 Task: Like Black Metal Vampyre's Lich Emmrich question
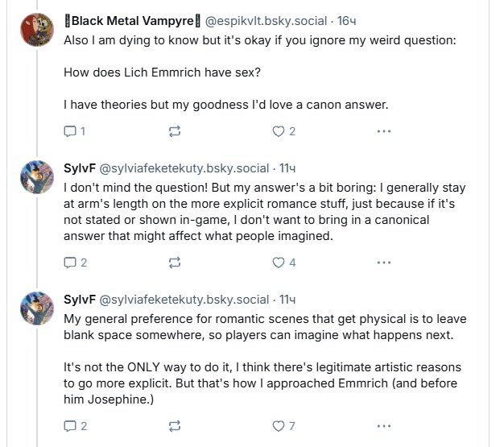[x=279, y=131]
